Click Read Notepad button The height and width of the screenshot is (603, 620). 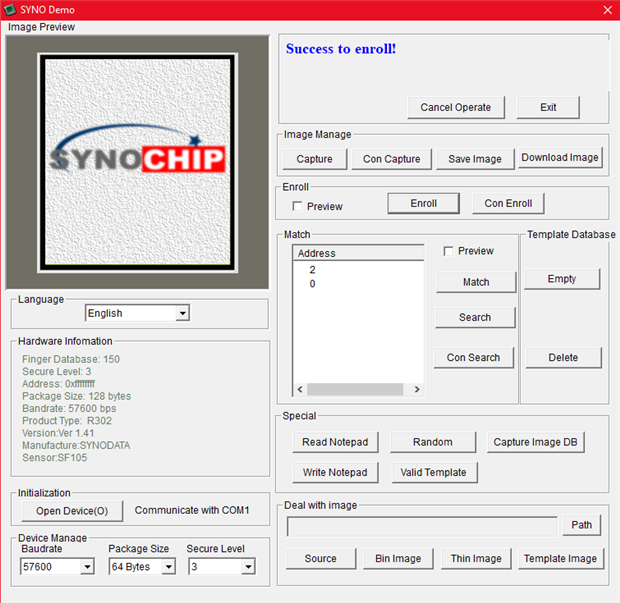(x=335, y=442)
